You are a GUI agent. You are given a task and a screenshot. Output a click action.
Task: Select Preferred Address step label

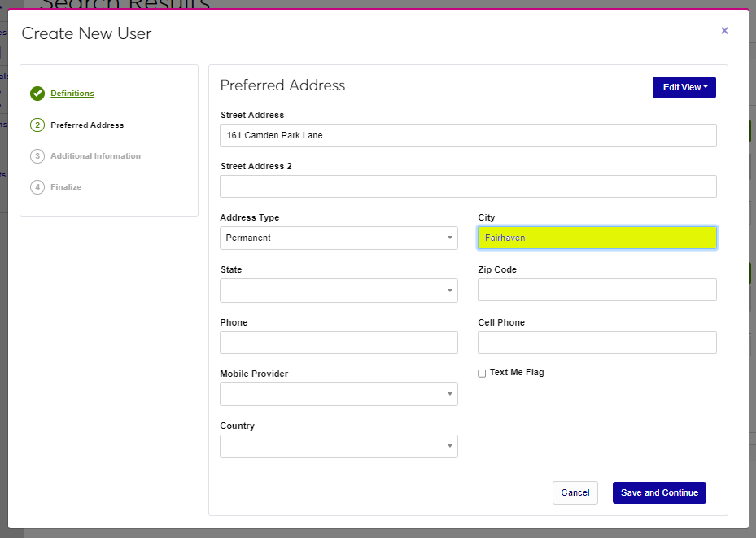(87, 125)
